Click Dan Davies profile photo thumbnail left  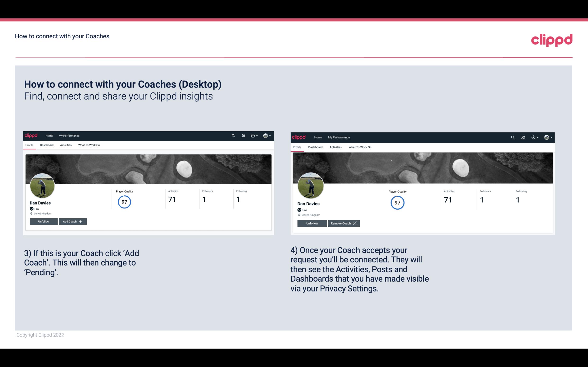point(42,185)
